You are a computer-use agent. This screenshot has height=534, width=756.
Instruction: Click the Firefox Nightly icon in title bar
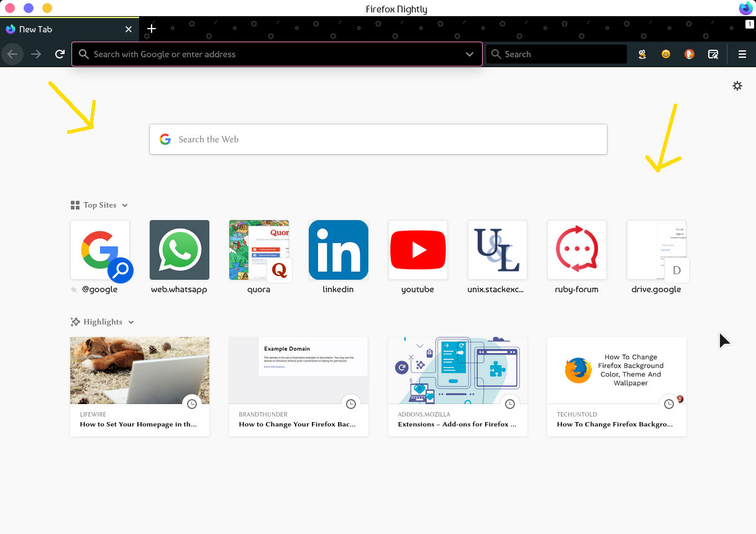point(745,8)
